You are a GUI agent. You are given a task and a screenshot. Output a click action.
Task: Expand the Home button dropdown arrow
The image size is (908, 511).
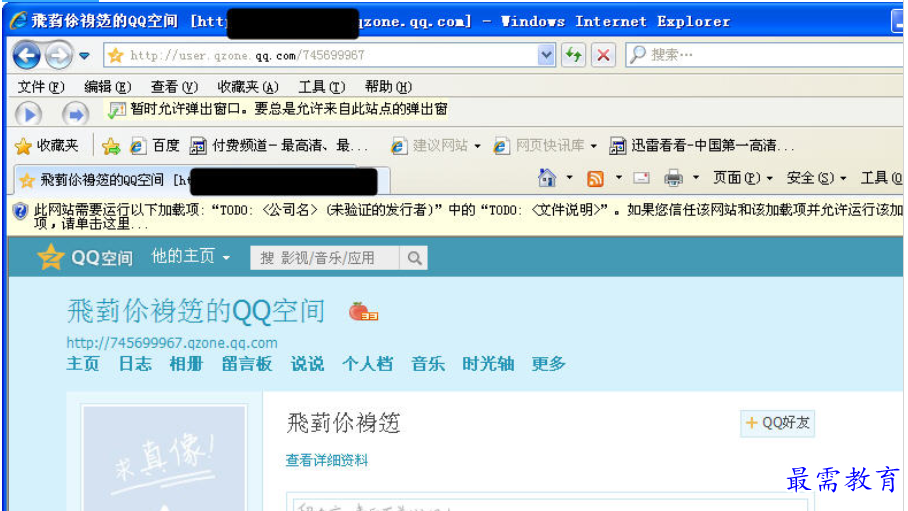569,178
